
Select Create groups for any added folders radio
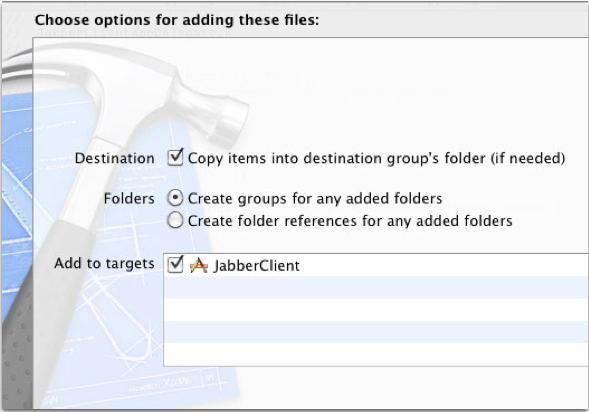(x=175, y=198)
